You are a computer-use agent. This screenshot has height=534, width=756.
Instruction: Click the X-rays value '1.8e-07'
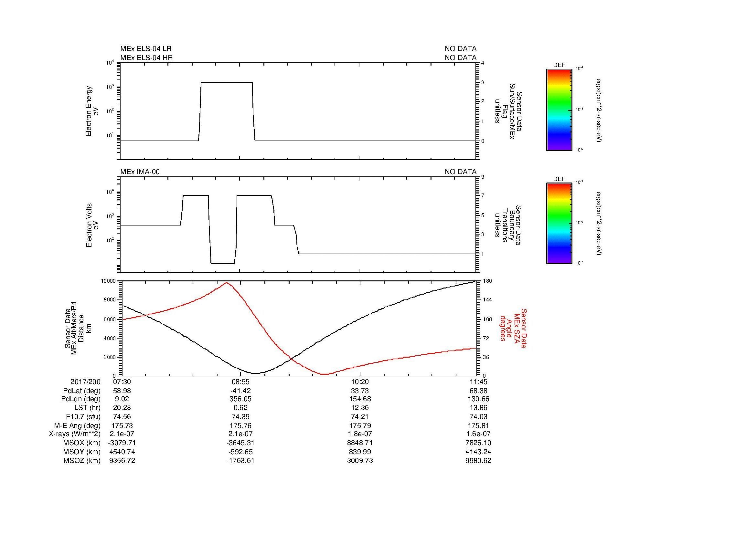click(x=360, y=434)
